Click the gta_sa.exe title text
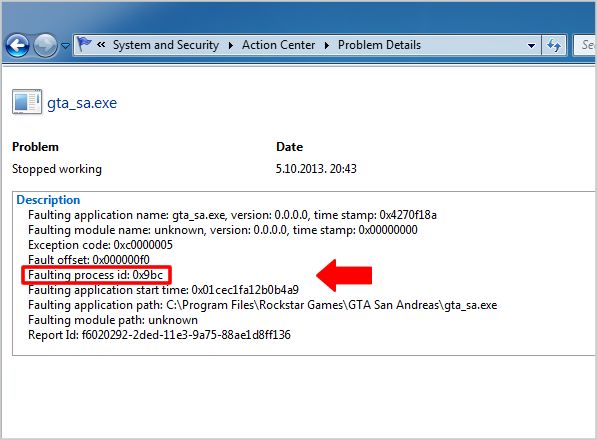The width and height of the screenshot is (597, 440). coord(82,103)
